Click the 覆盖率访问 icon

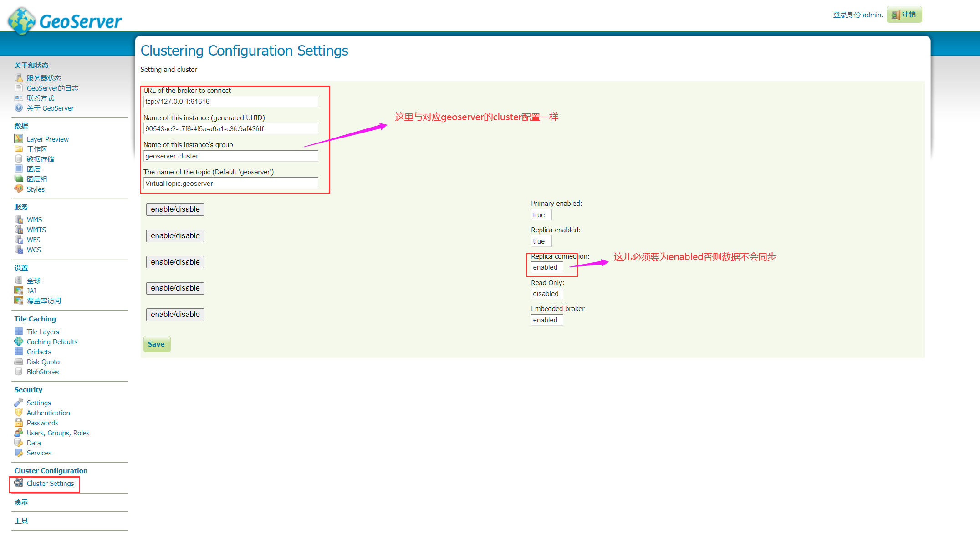pos(19,301)
